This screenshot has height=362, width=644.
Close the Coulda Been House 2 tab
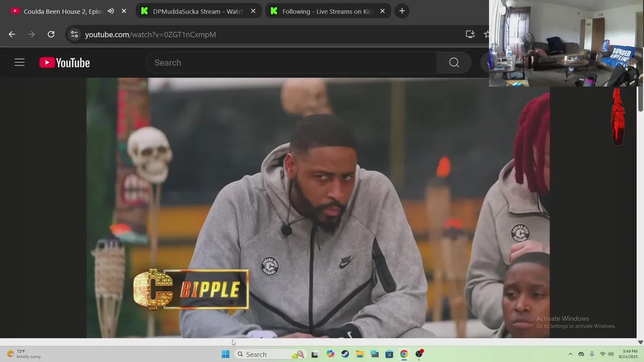124,11
